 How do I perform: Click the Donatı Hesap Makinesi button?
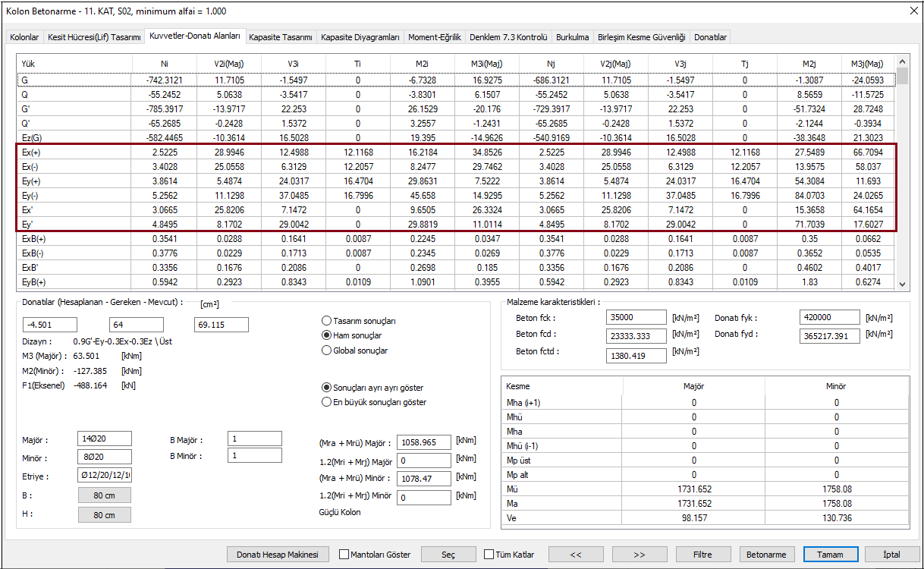coord(282,555)
